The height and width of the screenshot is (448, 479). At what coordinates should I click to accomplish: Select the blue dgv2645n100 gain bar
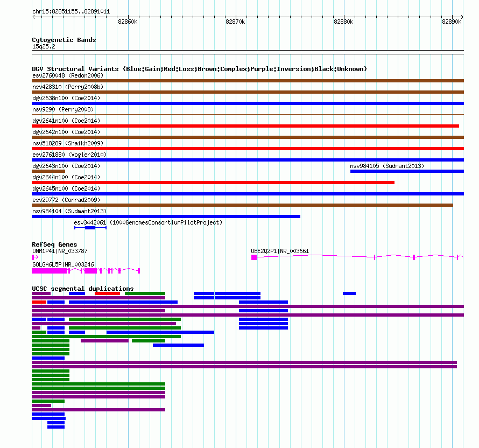click(x=248, y=194)
